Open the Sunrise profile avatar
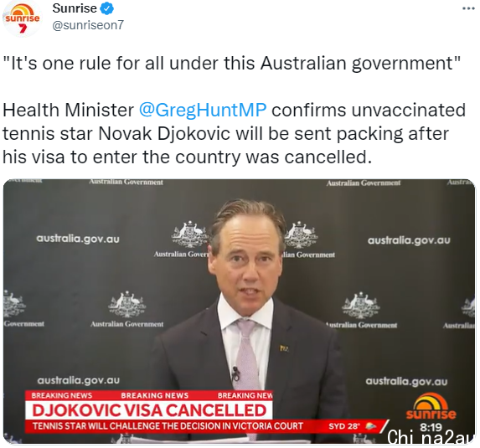 click(22, 19)
